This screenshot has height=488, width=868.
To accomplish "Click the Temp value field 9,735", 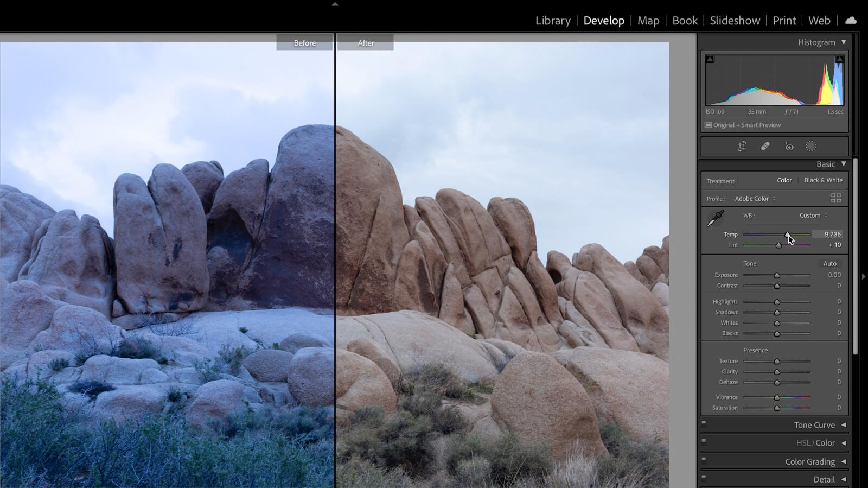I will coord(832,235).
